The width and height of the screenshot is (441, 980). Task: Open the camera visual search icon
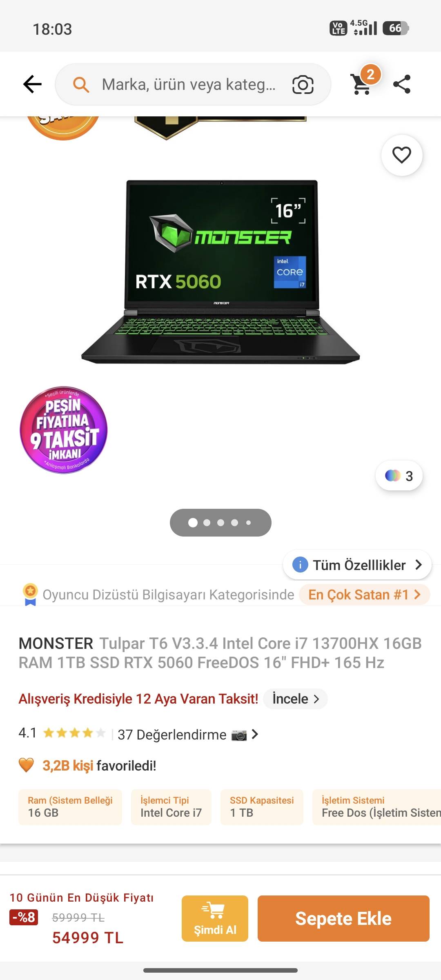(303, 85)
